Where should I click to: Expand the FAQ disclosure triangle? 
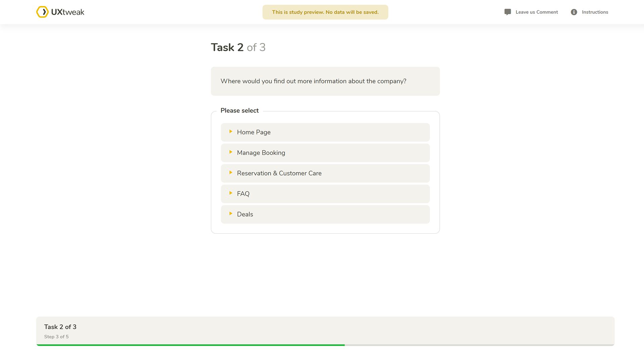point(231,193)
